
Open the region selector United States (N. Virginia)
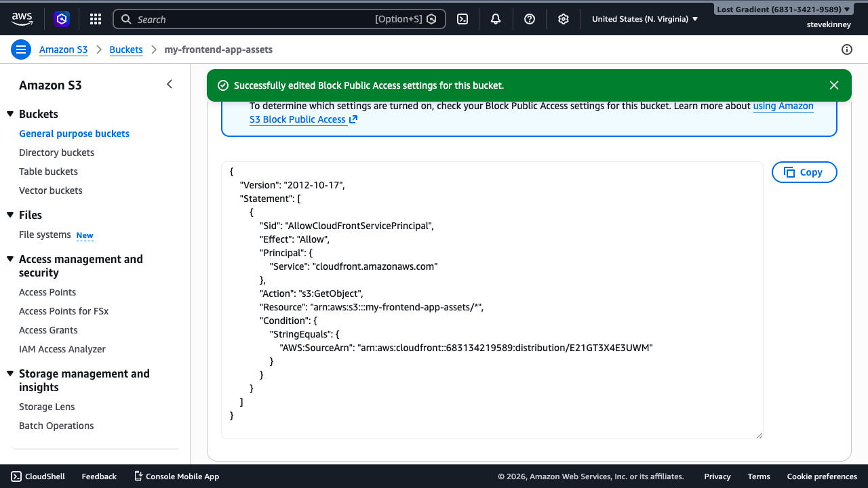point(645,19)
